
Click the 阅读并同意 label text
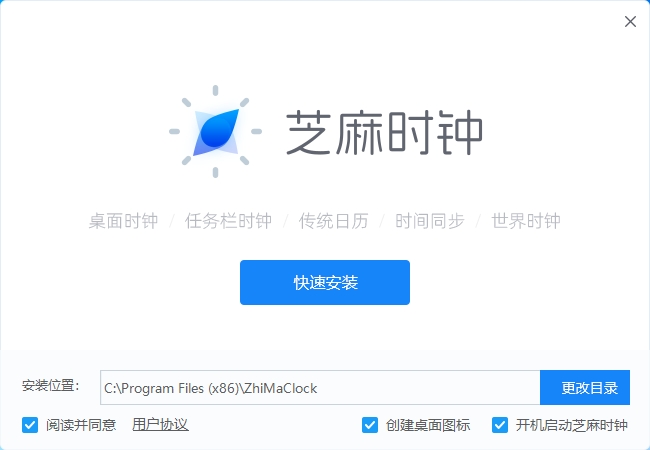coord(81,425)
